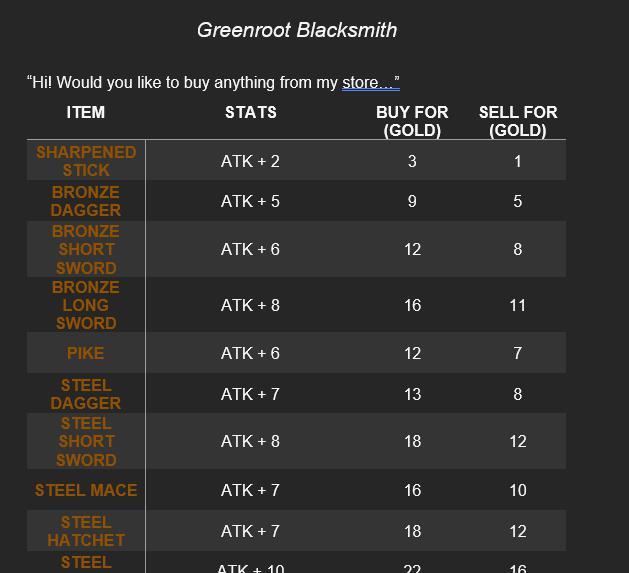Click the ATK + 5 stats cell
The image size is (629, 573).
point(250,201)
